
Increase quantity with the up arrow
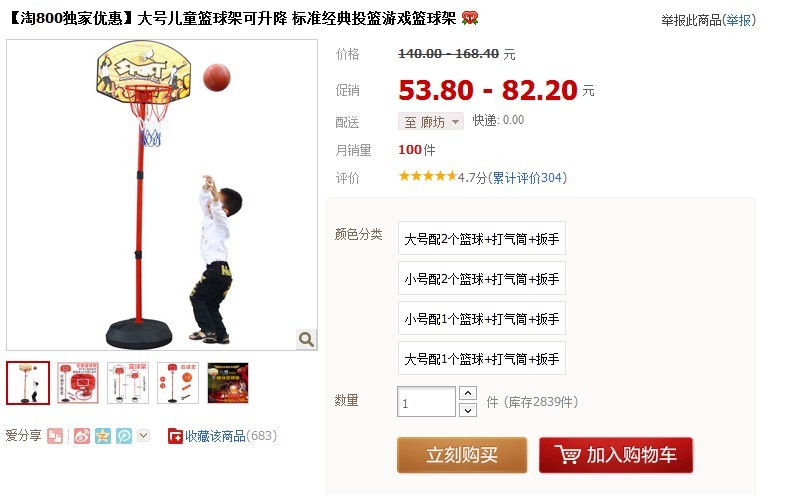468,393
